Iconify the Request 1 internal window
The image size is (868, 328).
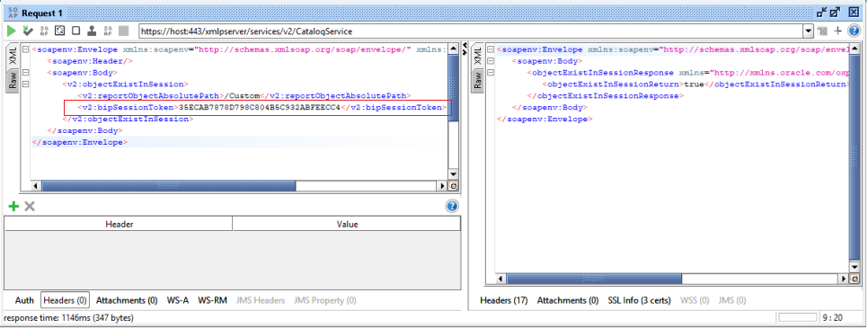coord(821,13)
